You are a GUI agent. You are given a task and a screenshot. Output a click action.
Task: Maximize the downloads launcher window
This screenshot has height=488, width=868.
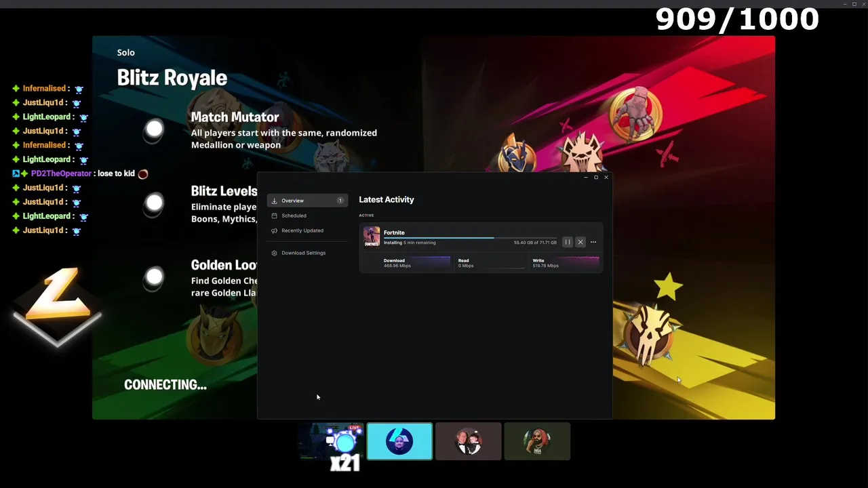pyautogui.click(x=596, y=178)
